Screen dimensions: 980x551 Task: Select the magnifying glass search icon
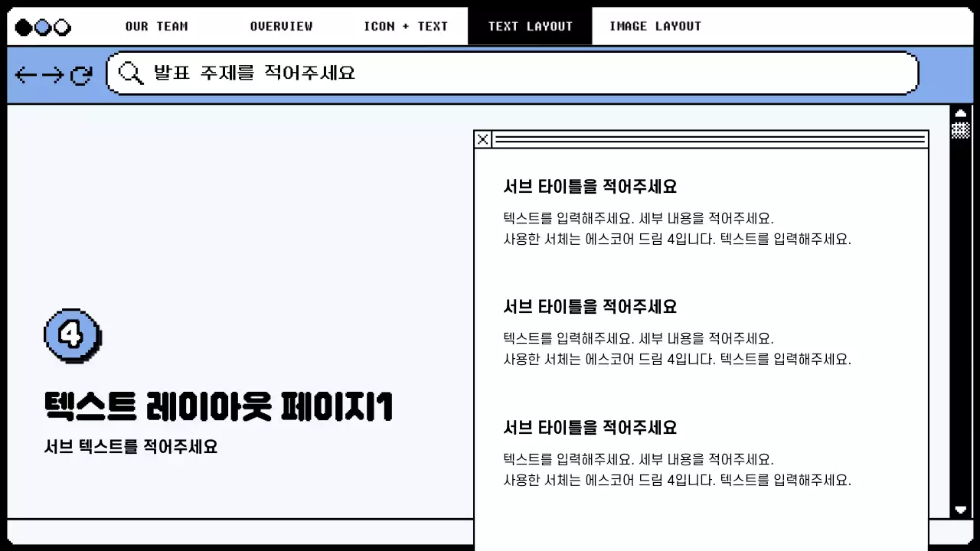(130, 73)
